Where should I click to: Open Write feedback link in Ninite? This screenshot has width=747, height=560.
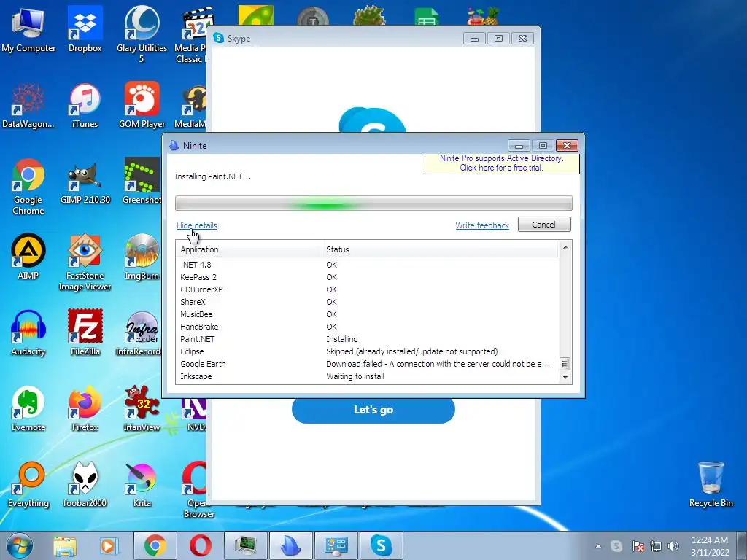point(482,225)
